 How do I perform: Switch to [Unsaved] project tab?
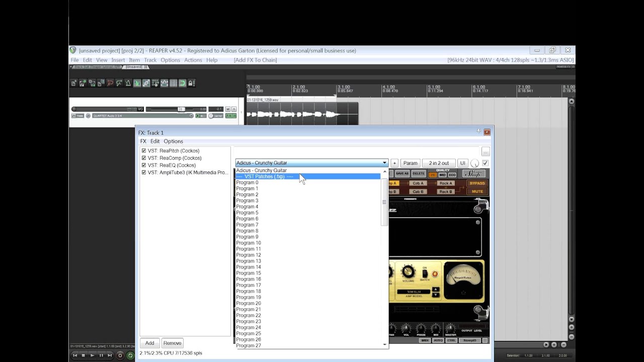click(134, 67)
